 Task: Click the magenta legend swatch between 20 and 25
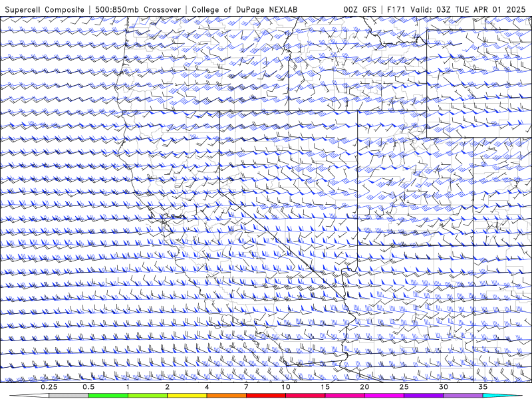384,396
